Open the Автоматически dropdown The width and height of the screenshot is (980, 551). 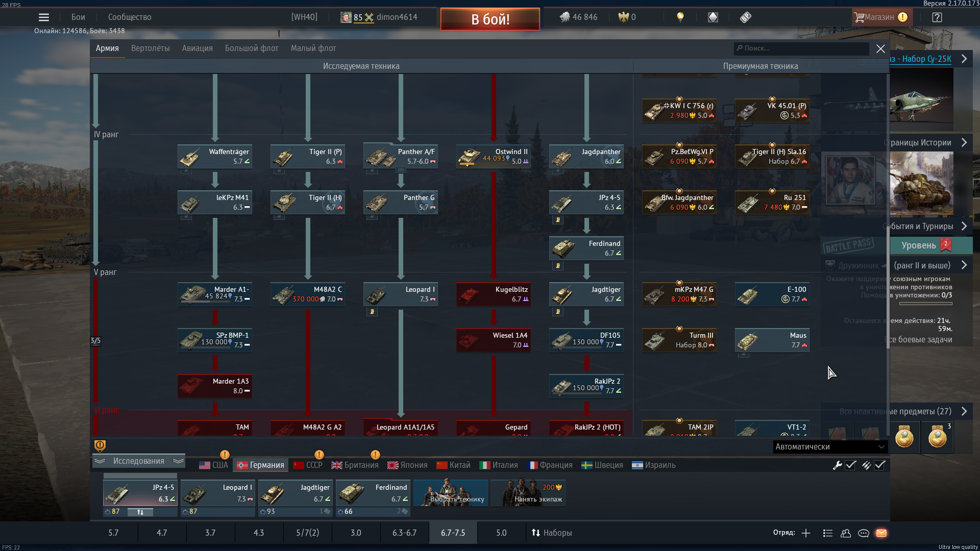tap(830, 447)
